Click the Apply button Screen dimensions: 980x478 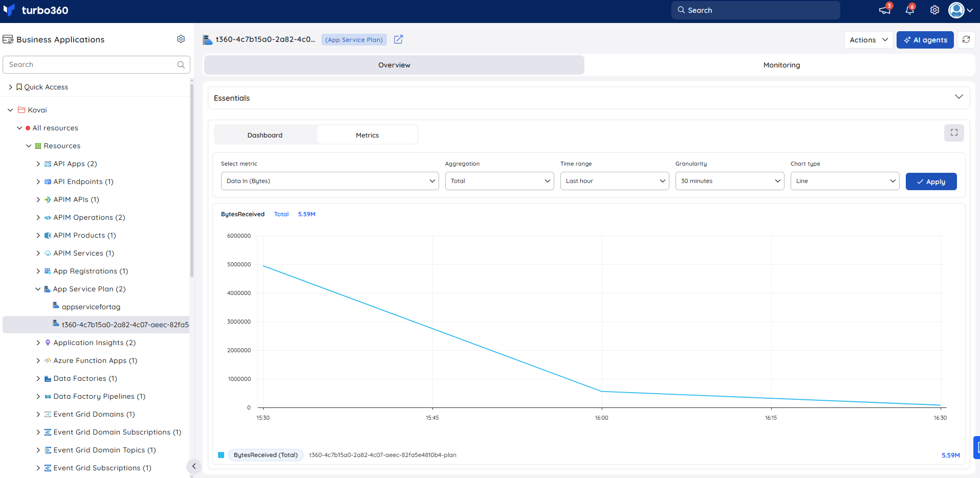[x=931, y=181]
